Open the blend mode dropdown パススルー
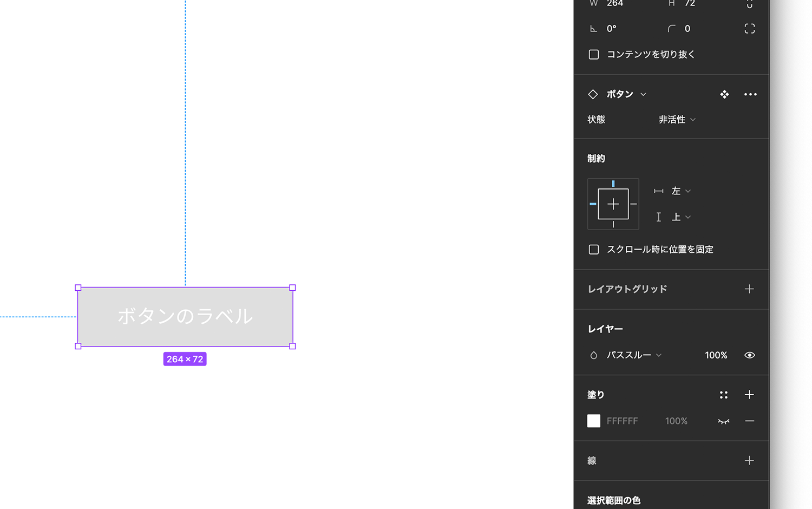The image size is (812, 509). click(634, 355)
